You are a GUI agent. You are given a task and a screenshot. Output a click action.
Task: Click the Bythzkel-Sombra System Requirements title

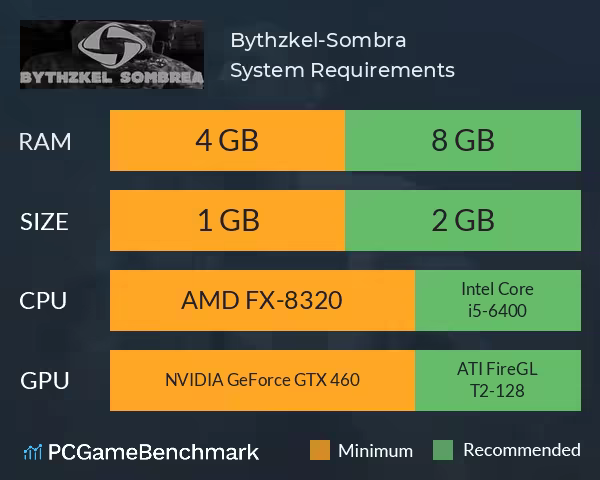[x=341, y=56]
